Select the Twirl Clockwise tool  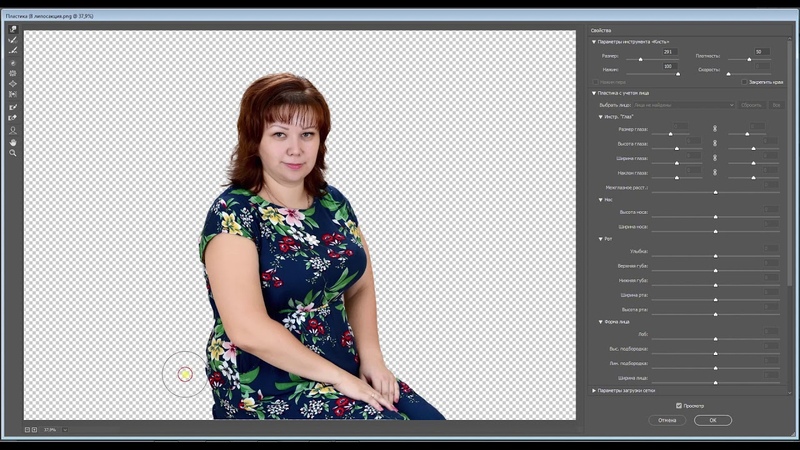13,63
